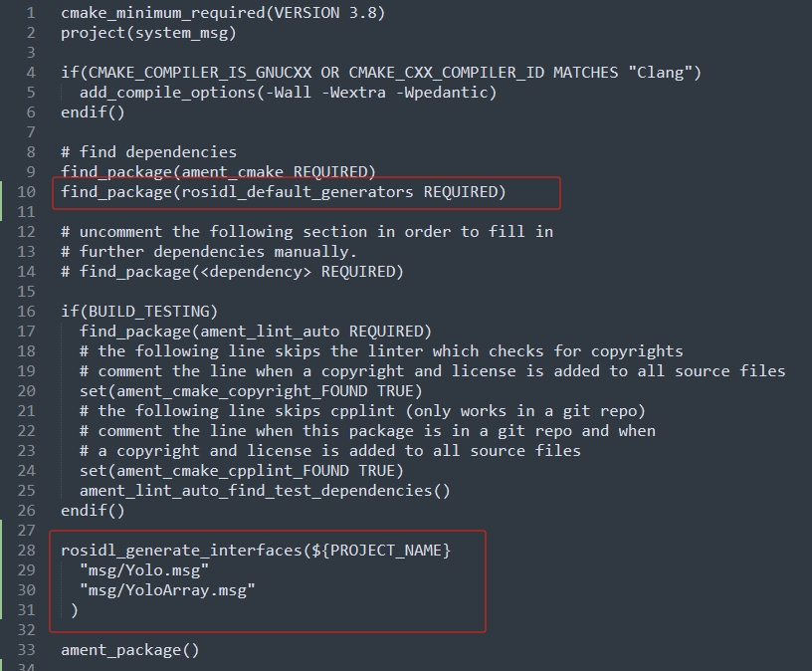Click line number 28 in the gutter
This screenshot has height=671, width=812.
point(27,550)
